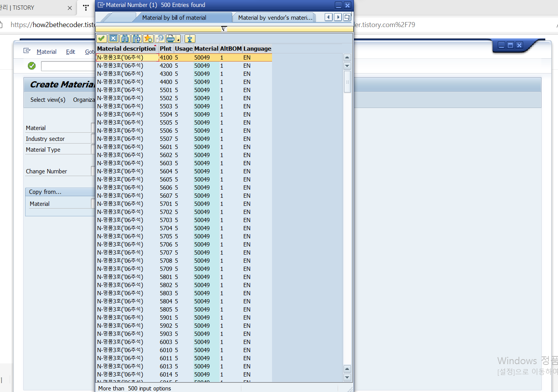The width and height of the screenshot is (558, 392).
Task: Click the pin hold-values icon in toolbar
Action: pos(190,39)
